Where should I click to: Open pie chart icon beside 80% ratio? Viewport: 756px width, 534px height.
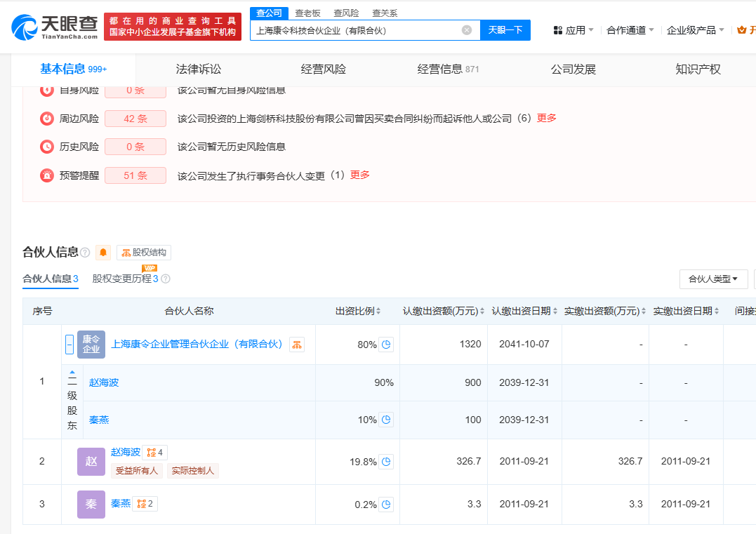(385, 345)
